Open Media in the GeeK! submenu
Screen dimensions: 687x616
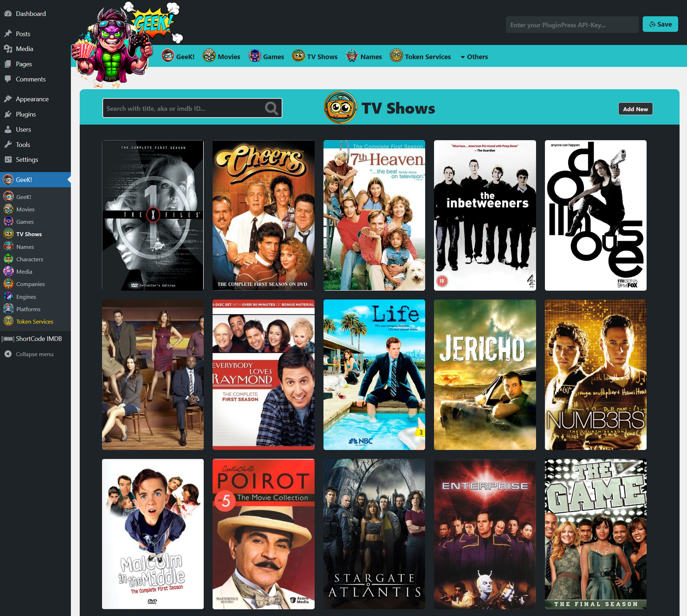pyautogui.click(x=24, y=272)
